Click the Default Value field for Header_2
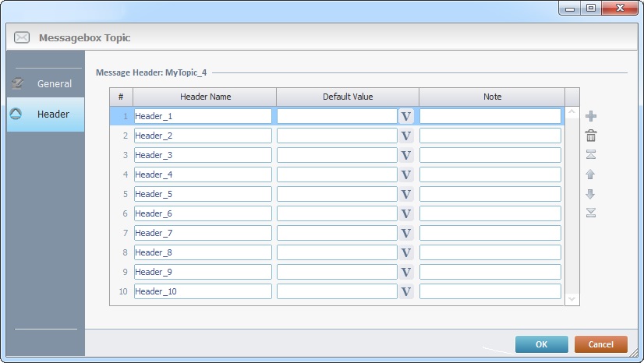Screen dimensions: 644x363 [x=337, y=136]
